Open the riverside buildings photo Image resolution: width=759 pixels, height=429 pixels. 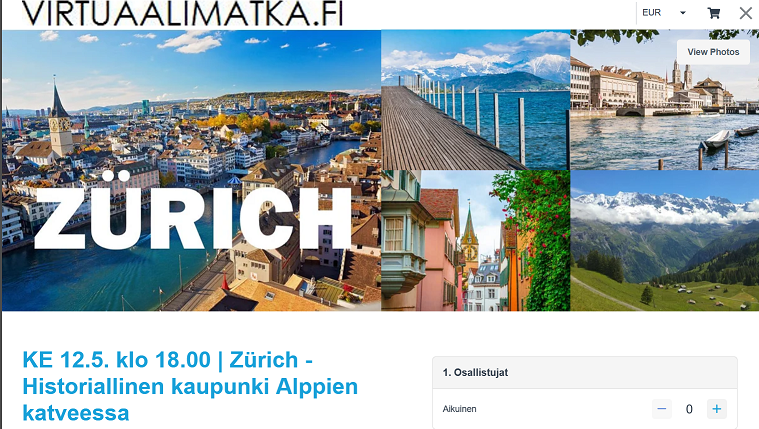coord(665,100)
